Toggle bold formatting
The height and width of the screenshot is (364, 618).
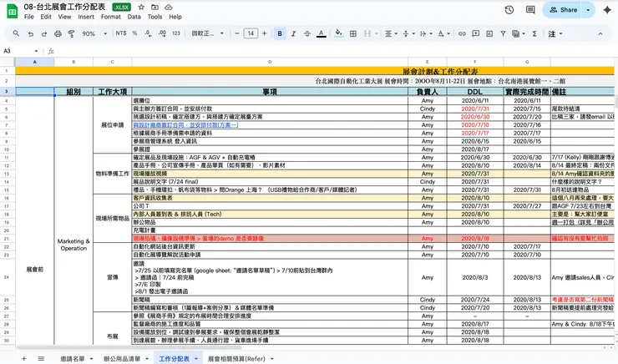[280, 34]
